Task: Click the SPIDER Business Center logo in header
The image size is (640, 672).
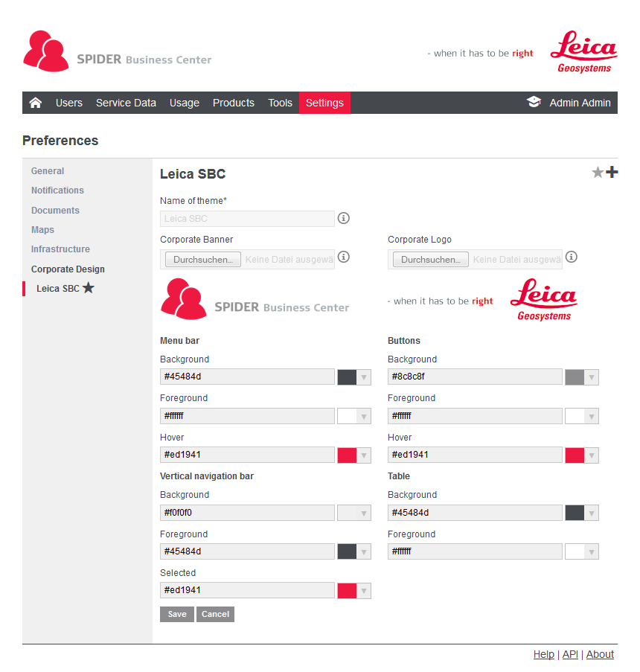Action: 118,51
